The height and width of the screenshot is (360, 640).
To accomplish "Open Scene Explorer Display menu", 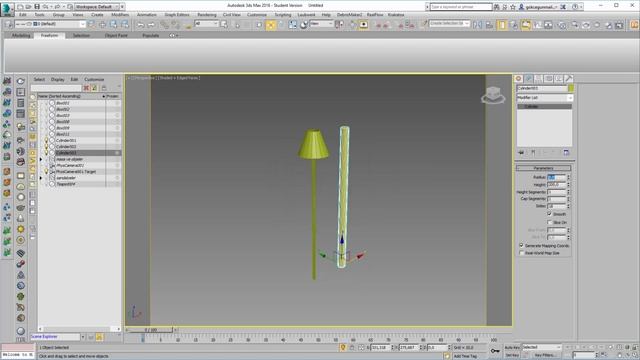I will point(58,80).
